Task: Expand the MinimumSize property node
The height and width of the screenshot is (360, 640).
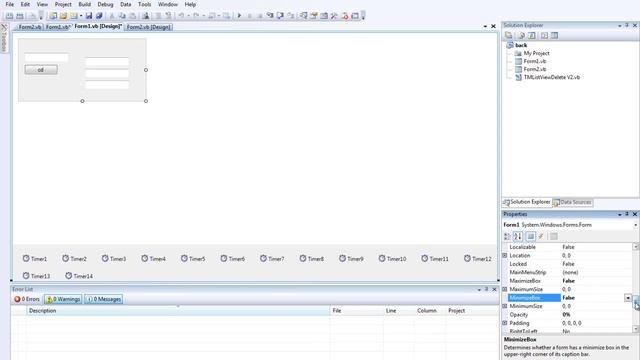Action: coord(504,306)
